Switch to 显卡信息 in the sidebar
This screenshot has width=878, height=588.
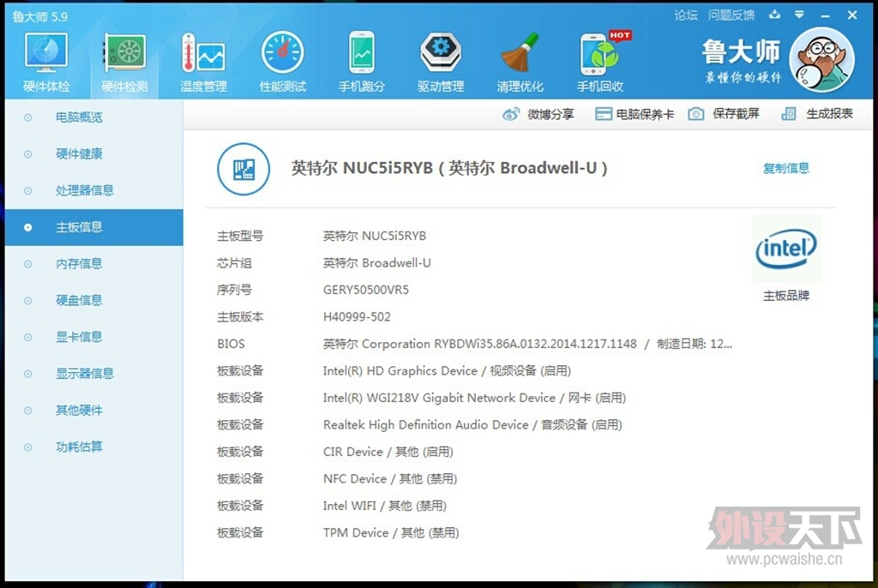tap(79, 337)
